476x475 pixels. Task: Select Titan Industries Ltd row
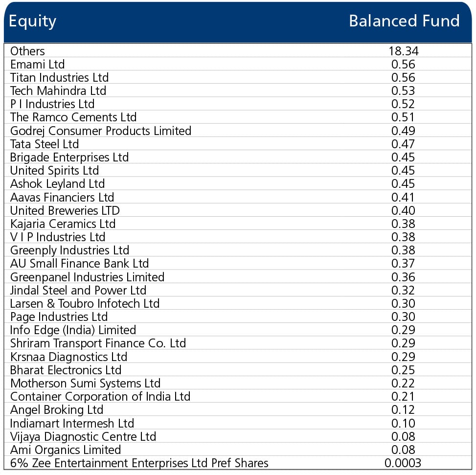[x=59, y=77]
